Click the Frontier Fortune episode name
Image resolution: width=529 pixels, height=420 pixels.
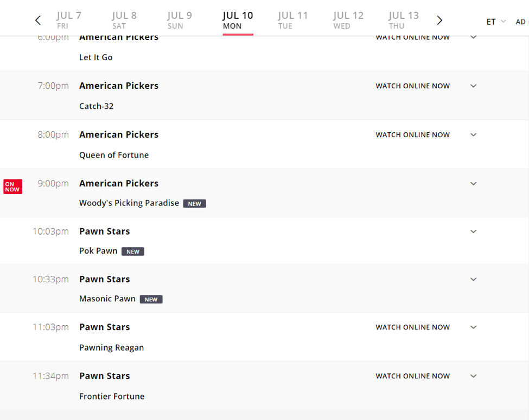tap(112, 397)
